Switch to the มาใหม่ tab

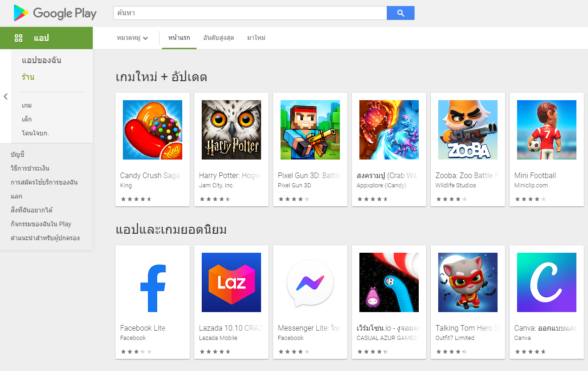pos(256,38)
